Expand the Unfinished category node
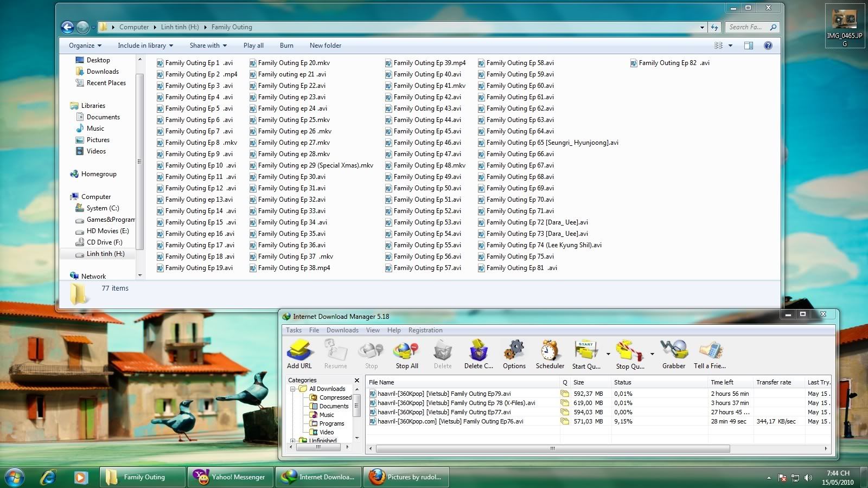868x488 pixels. 293,441
